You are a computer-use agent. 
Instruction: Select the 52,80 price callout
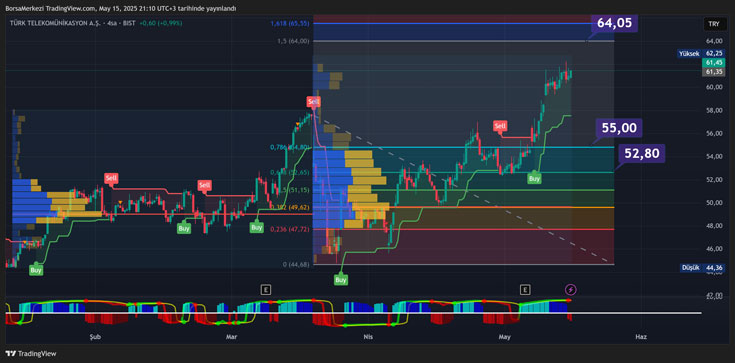tap(642, 153)
